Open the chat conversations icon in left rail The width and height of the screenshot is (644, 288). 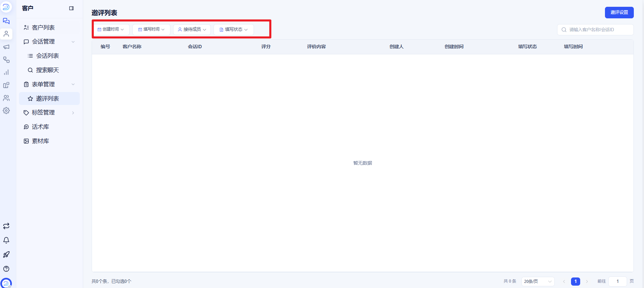[6, 21]
